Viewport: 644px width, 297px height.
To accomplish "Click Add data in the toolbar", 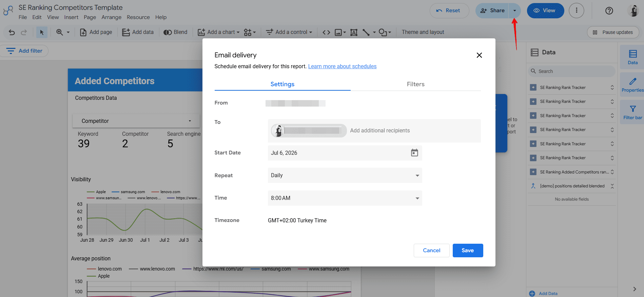I will click(x=138, y=32).
